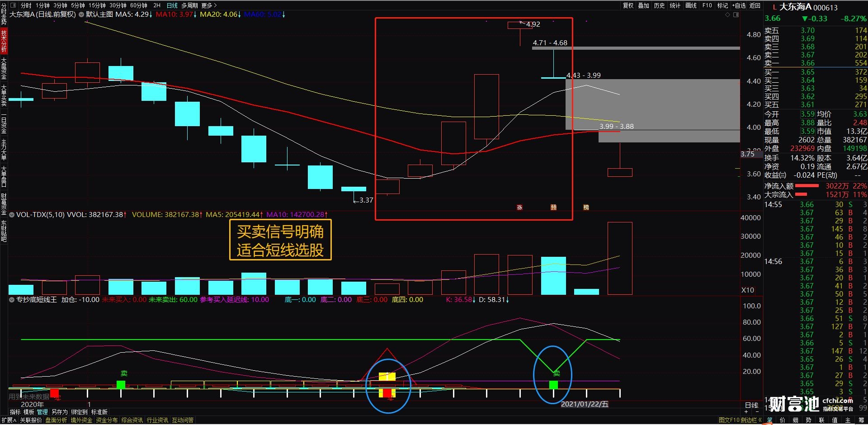Image resolution: width=868 pixels, height=425 pixels.
Task: Click the red L icon beside 大东海A
Action: pos(775,7)
